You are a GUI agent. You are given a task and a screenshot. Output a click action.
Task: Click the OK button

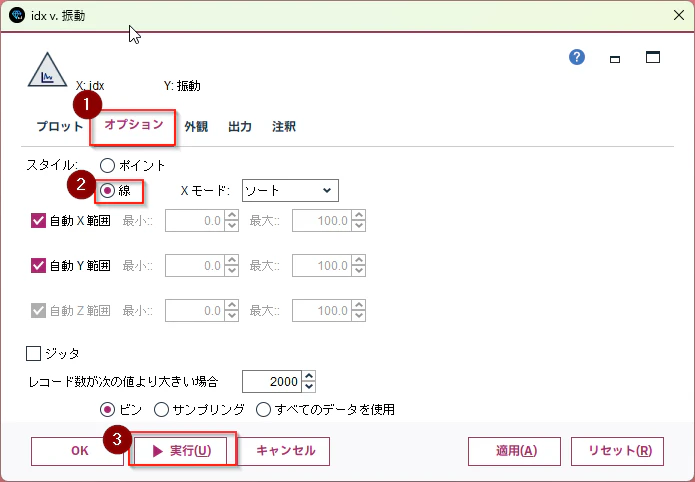[77, 451]
